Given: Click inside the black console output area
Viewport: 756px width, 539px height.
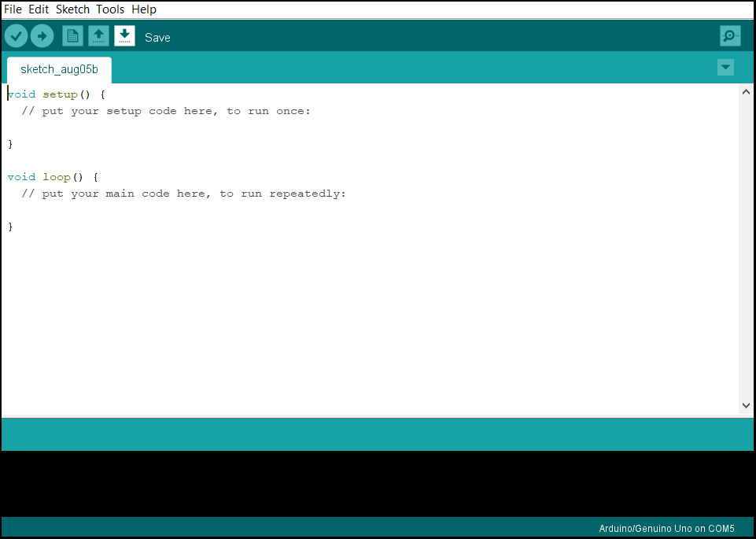Looking at the screenshot, I should pos(378,484).
